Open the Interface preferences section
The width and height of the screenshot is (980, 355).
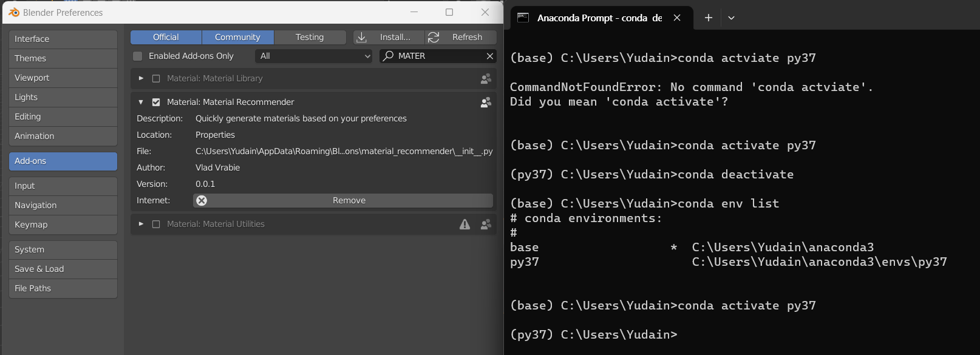[63, 39]
